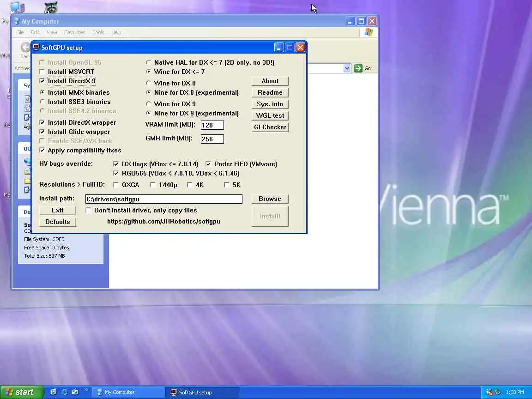
Task: Open Edit menu in My Computer
Action: click(x=35, y=32)
